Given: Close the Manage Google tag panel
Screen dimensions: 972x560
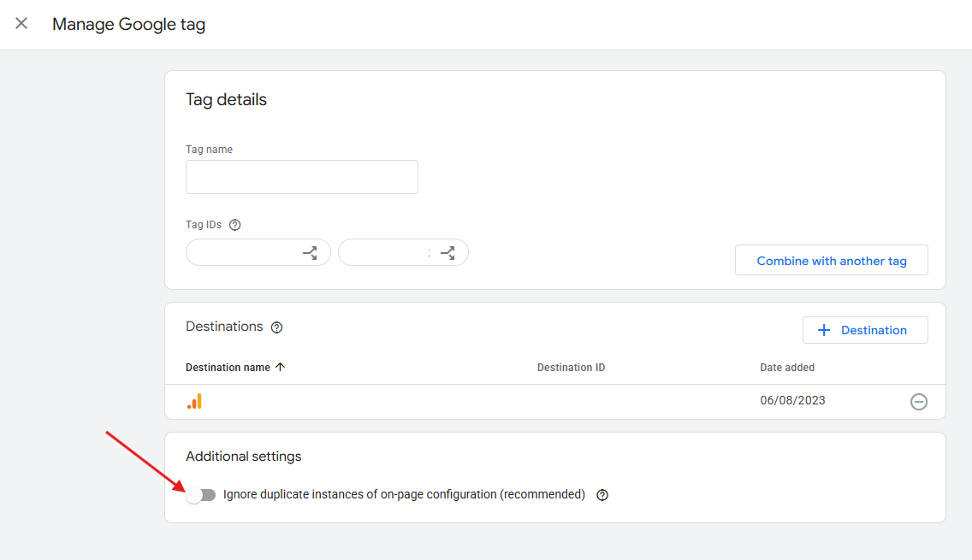Looking at the screenshot, I should coord(21,24).
